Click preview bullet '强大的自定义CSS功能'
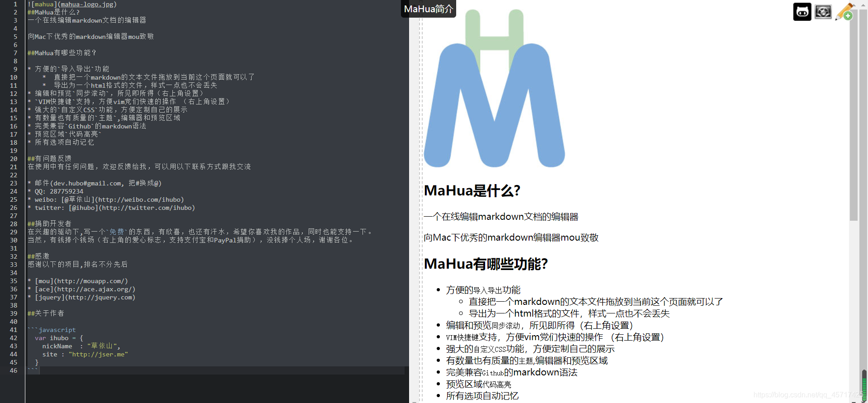Screen dimensions: 868x403 530,349
